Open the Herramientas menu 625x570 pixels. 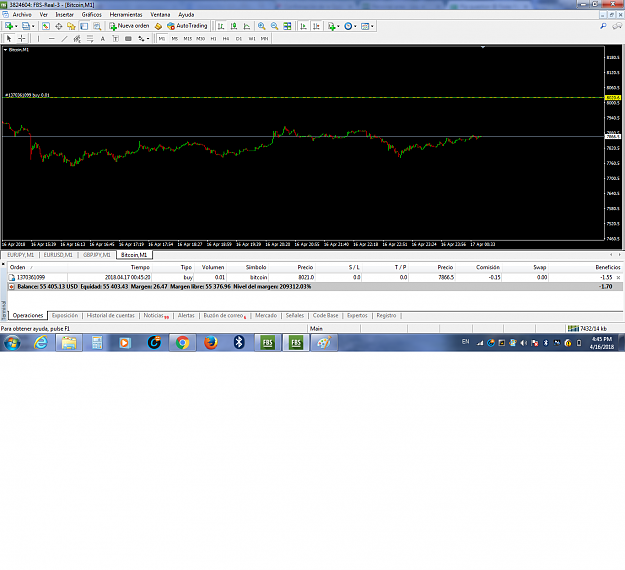[x=126, y=15]
